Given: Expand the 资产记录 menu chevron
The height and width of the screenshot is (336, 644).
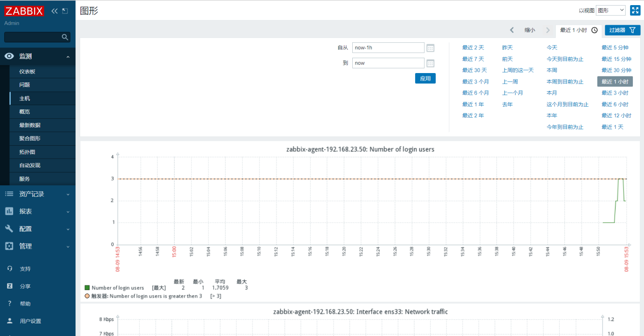Looking at the screenshot, I should (68, 195).
